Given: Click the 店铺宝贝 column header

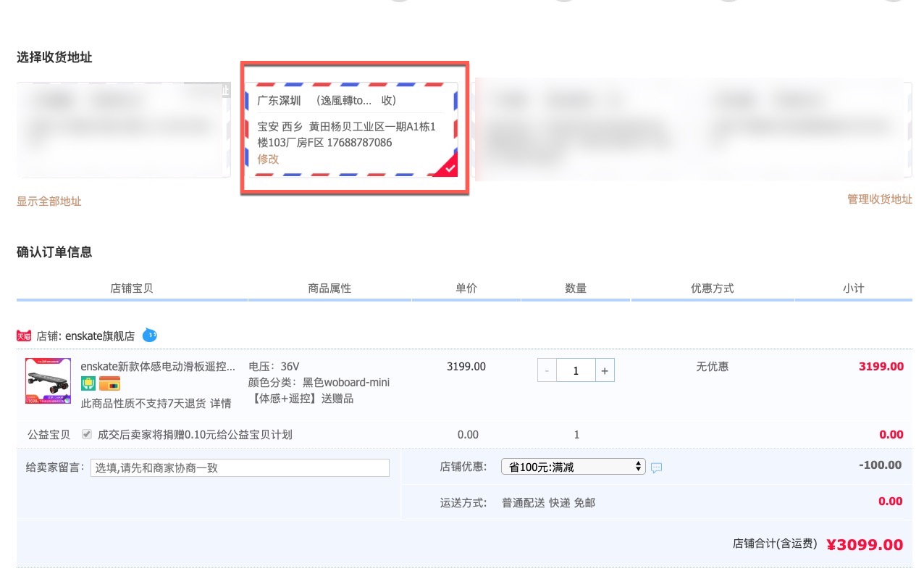Looking at the screenshot, I should tap(132, 288).
